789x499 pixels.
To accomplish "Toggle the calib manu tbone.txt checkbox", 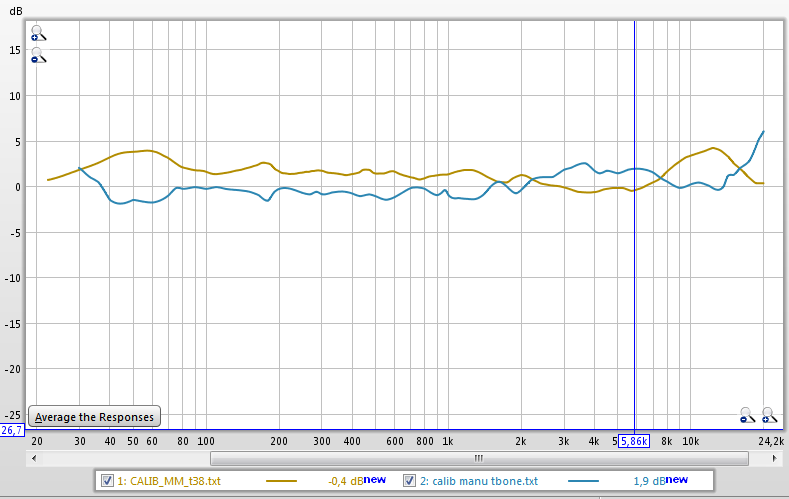I will point(409,481).
